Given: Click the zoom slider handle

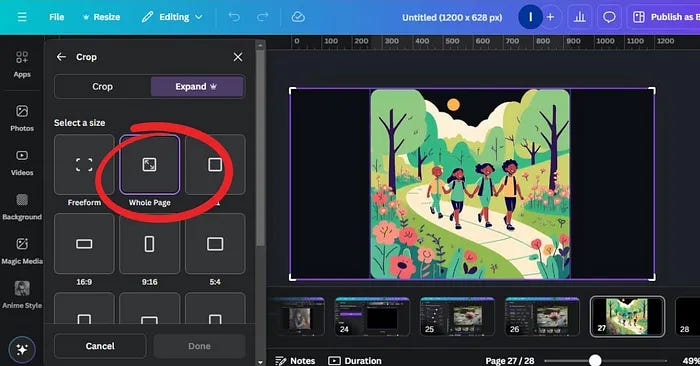Looking at the screenshot, I should 595,360.
